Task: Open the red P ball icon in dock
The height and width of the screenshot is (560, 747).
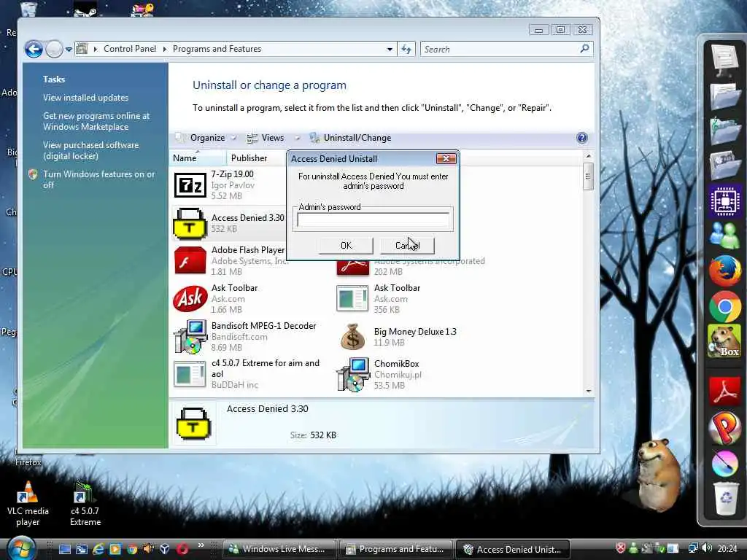Action: point(724,427)
